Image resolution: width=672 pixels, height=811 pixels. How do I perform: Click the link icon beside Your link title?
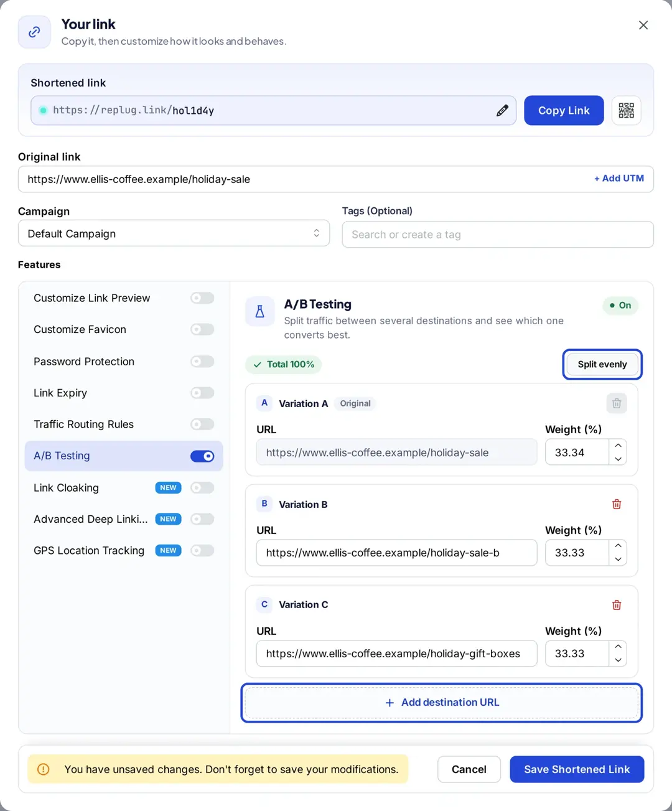point(34,32)
